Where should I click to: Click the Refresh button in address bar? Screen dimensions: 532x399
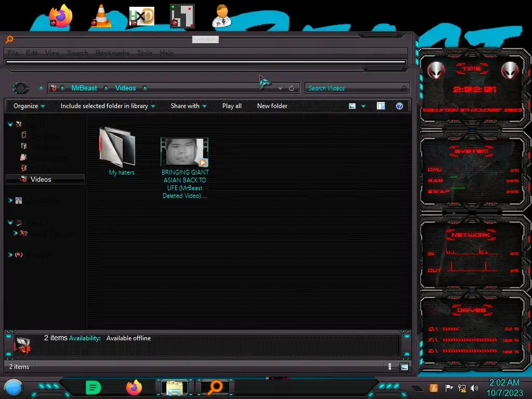pyautogui.click(x=291, y=88)
